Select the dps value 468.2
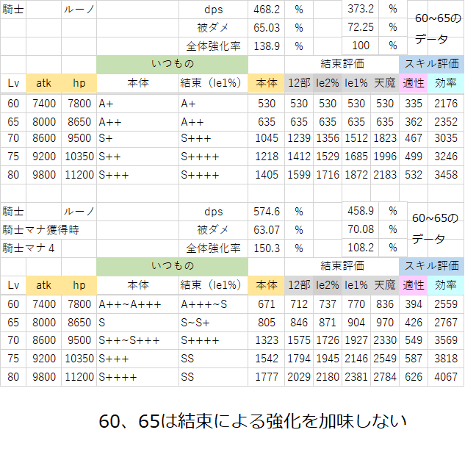 point(266,10)
